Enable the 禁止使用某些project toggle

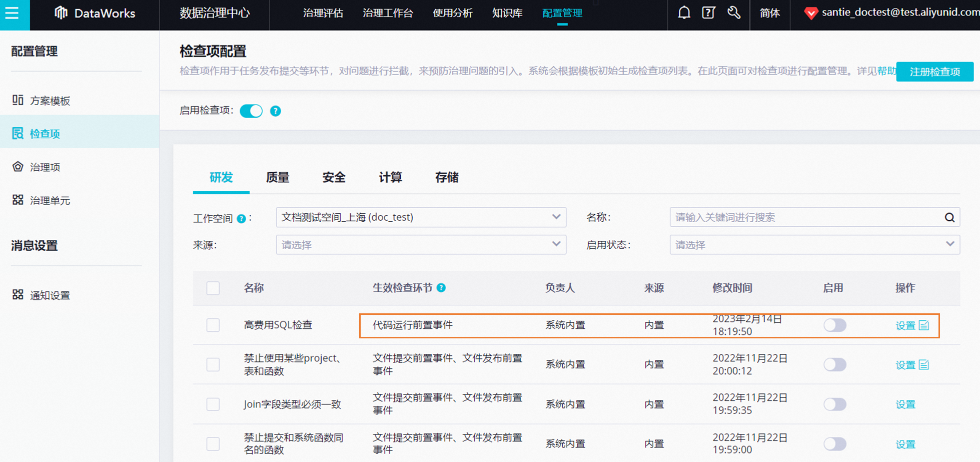[835, 364]
